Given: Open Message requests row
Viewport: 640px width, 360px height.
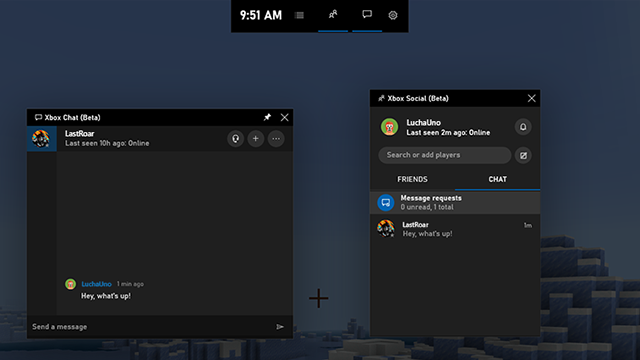Looking at the screenshot, I should 455,202.
